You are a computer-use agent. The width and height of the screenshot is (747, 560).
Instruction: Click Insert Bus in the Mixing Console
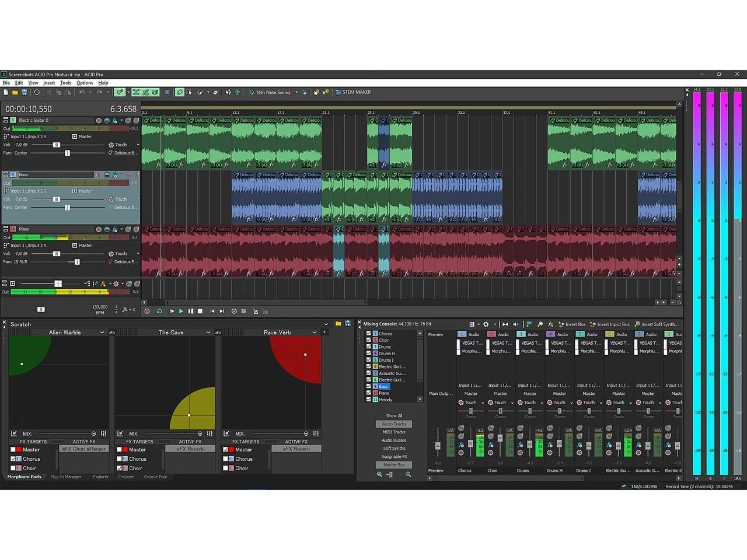(x=571, y=324)
